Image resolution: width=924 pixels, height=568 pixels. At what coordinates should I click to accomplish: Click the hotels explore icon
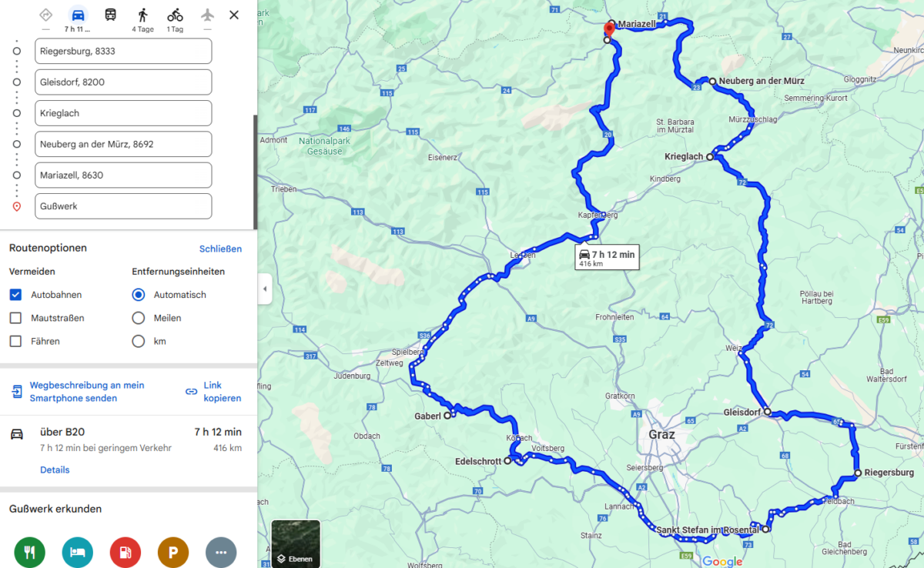pyautogui.click(x=78, y=552)
